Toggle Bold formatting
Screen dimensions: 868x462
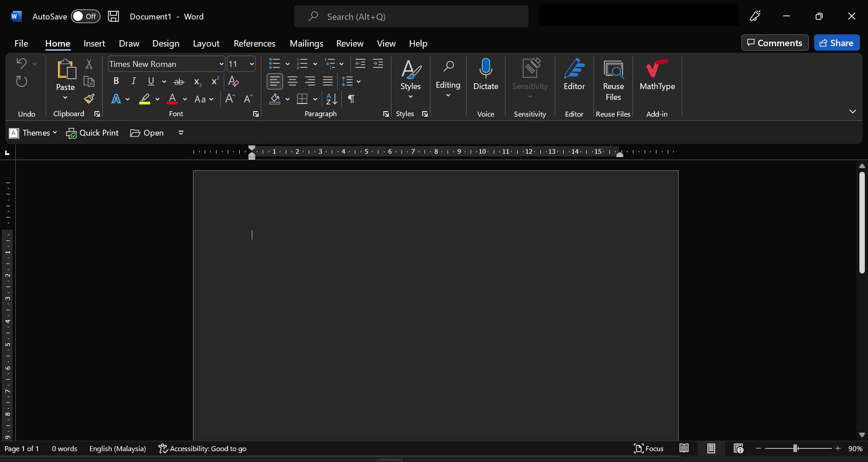[116, 81]
